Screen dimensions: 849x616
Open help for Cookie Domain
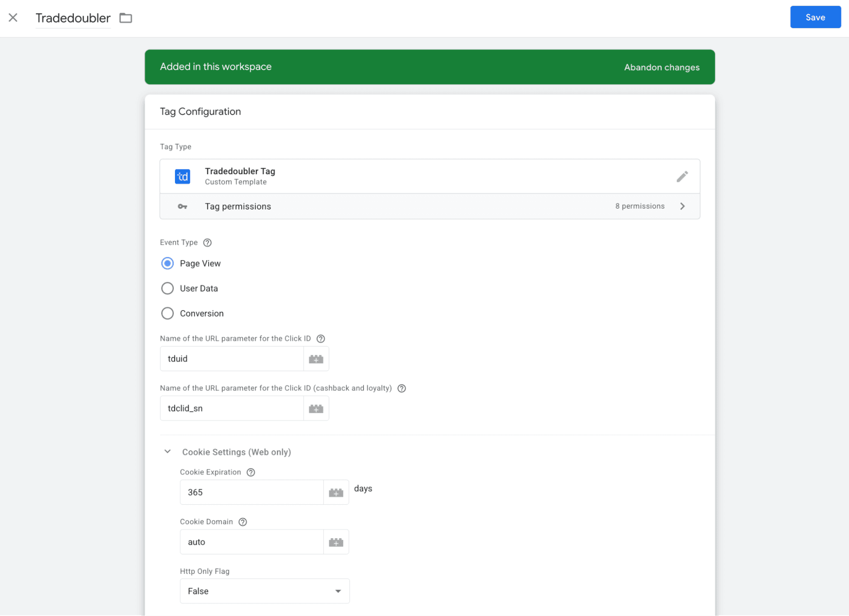(x=243, y=522)
